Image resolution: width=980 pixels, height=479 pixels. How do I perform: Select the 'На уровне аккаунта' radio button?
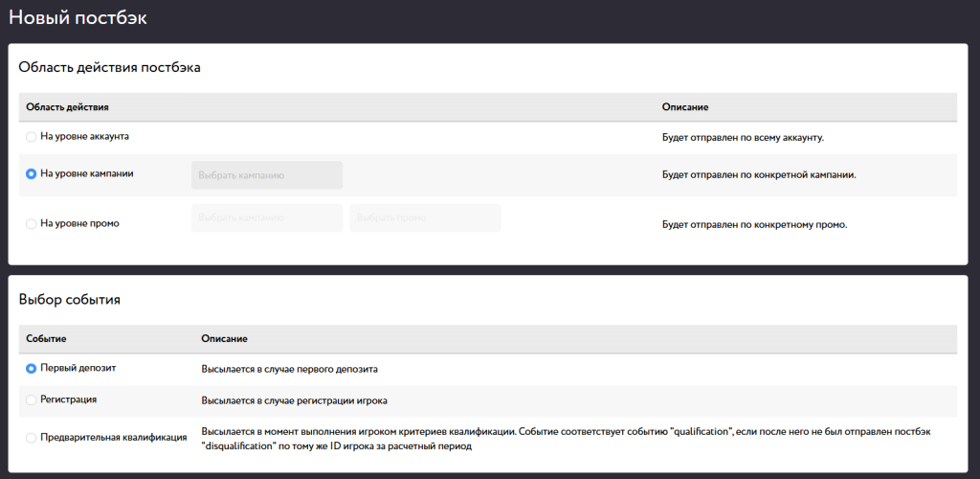(32, 137)
